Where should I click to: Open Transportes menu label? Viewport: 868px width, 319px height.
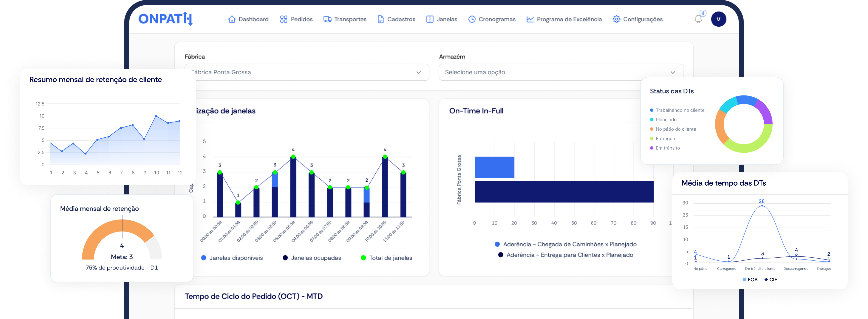click(x=350, y=19)
